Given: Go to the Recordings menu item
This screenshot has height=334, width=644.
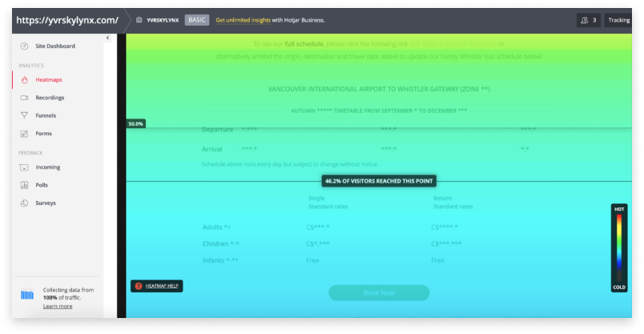Looking at the screenshot, I should click(50, 98).
